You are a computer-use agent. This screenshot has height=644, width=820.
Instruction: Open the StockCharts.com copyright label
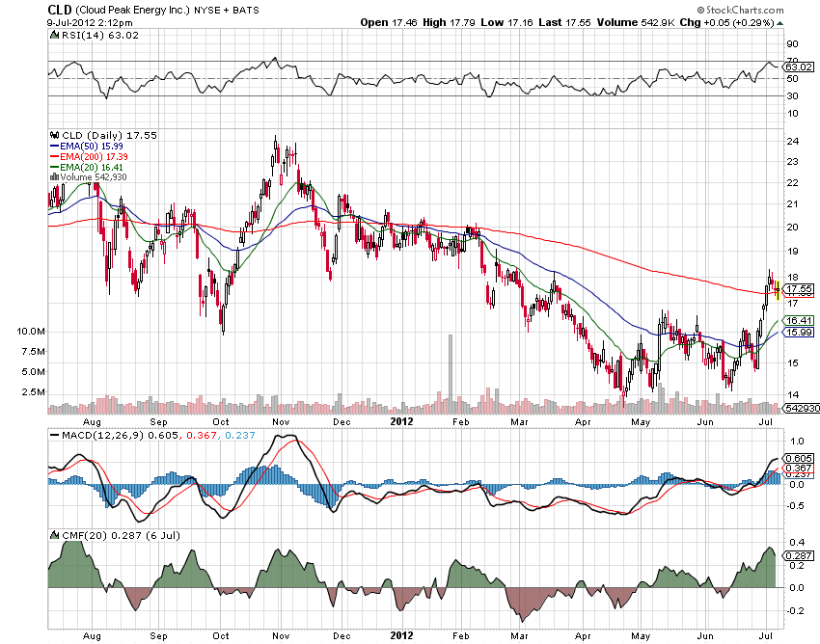(x=740, y=10)
